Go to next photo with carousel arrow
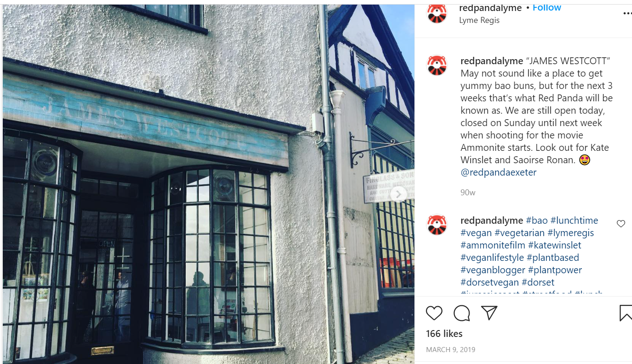 coord(398,194)
